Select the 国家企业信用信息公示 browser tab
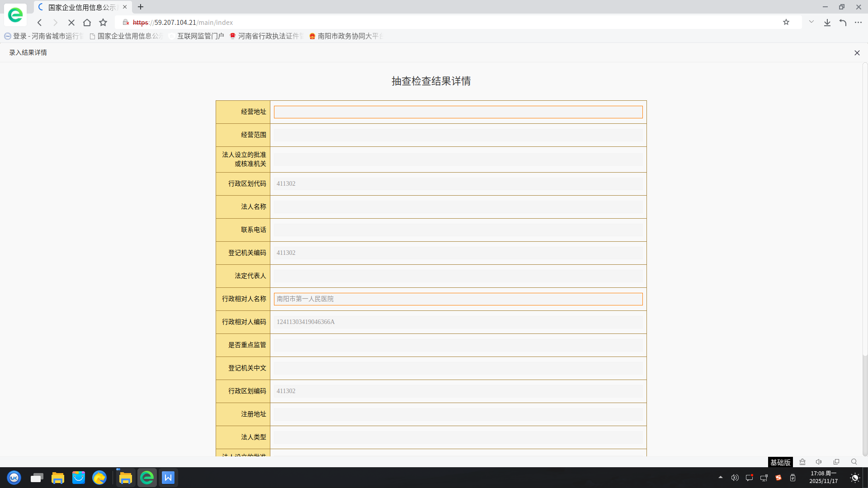 [81, 7]
